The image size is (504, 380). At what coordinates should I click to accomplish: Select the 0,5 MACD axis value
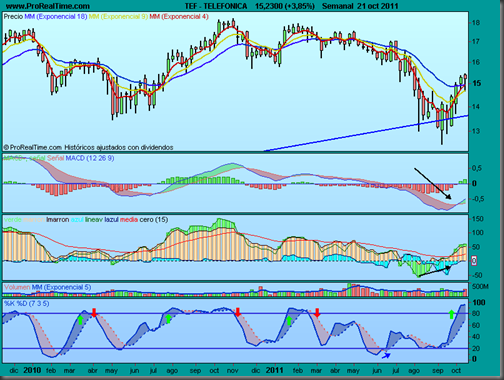[477, 168]
